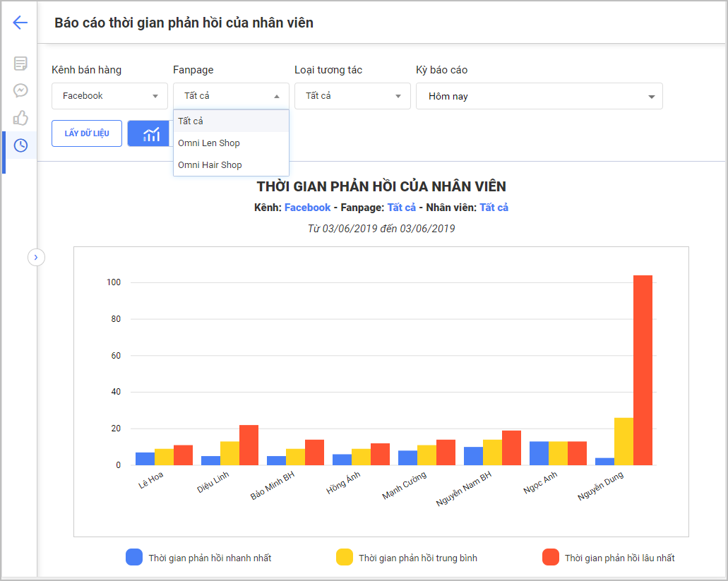Click the back arrow icon

tap(20, 23)
